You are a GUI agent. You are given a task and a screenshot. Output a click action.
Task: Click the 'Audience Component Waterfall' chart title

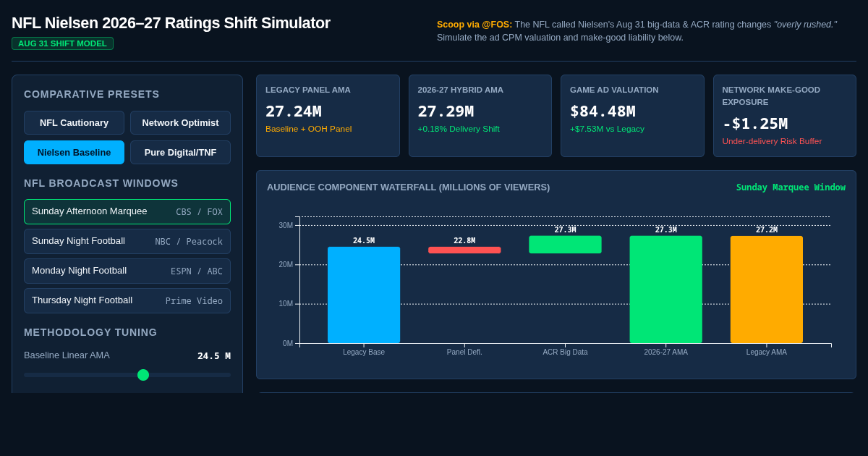tap(408, 187)
